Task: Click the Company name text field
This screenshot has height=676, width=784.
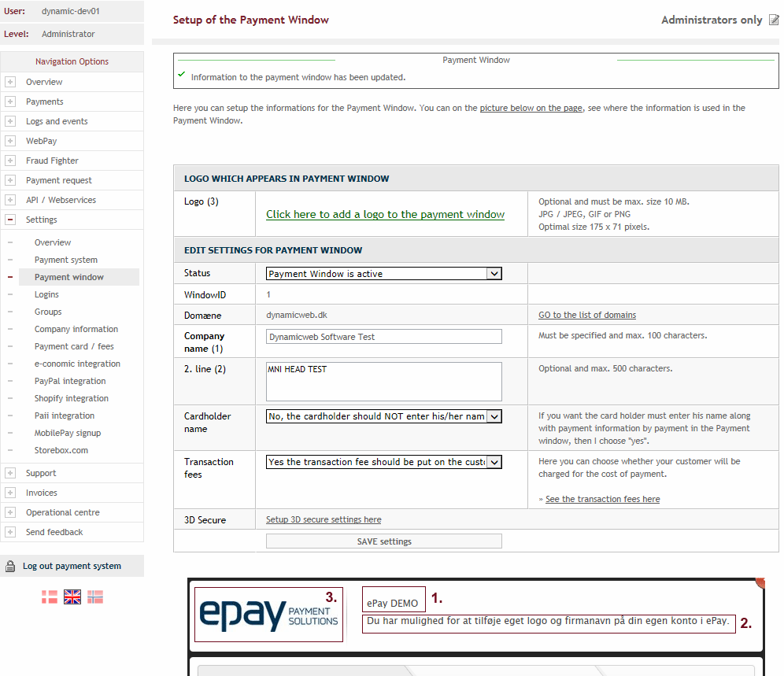Action: point(383,337)
